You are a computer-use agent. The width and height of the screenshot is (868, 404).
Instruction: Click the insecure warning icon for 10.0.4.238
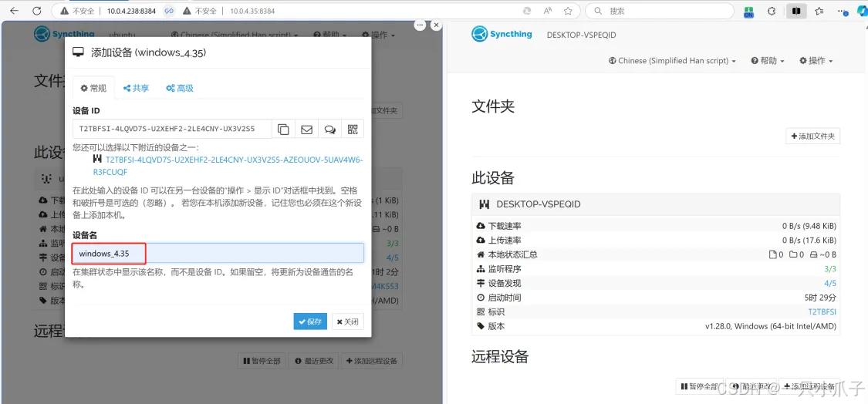79,11
